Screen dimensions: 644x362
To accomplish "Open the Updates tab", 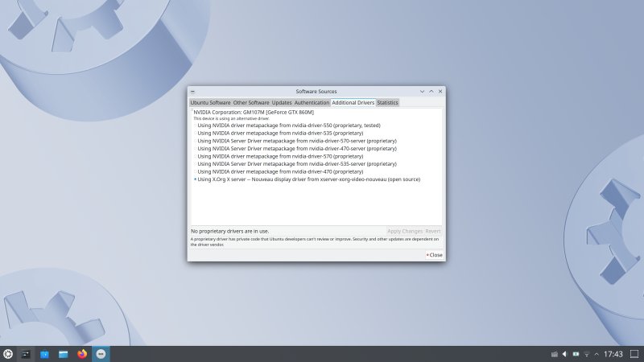I will click(x=282, y=103).
